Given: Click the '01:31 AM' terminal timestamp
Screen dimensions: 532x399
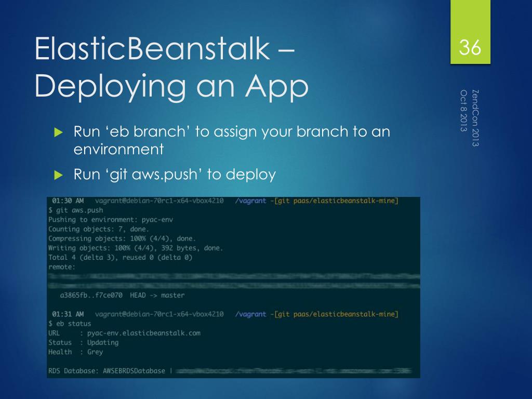Looking at the screenshot, I should coord(68,314).
